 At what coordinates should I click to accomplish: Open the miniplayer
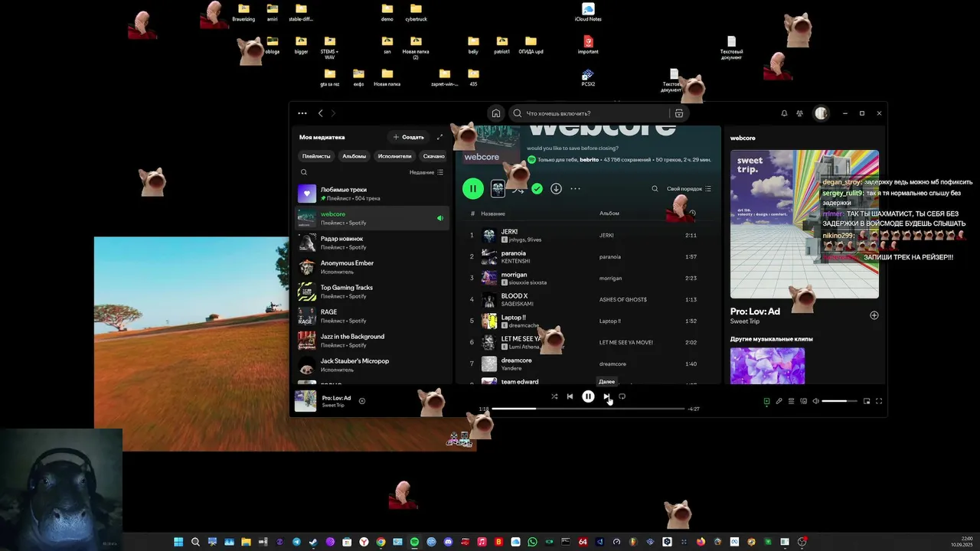tap(867, 401)
